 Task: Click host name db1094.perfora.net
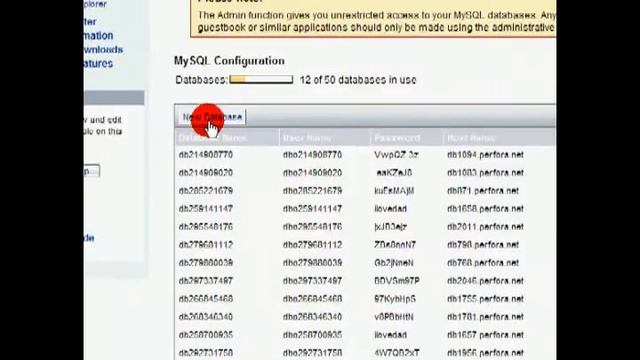[x=485, y=155]
